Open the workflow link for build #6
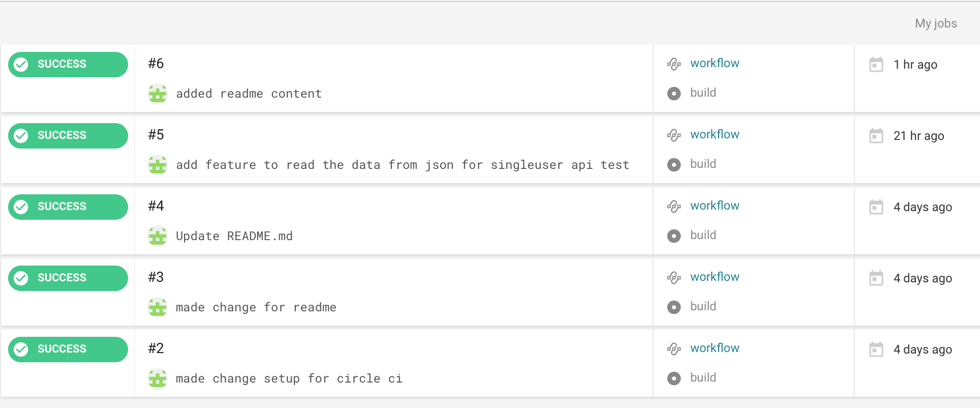 pyautogui.click(x=714, y=64)
